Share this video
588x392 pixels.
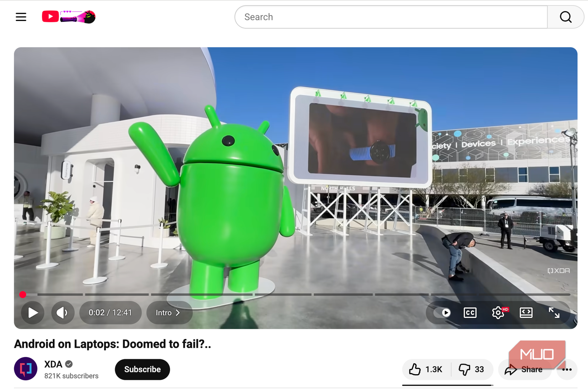[524, 369]
